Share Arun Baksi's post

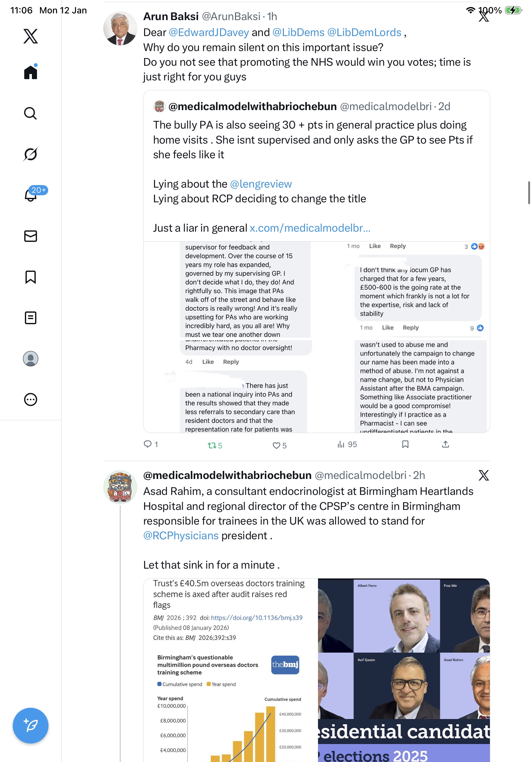click(446, 444)
